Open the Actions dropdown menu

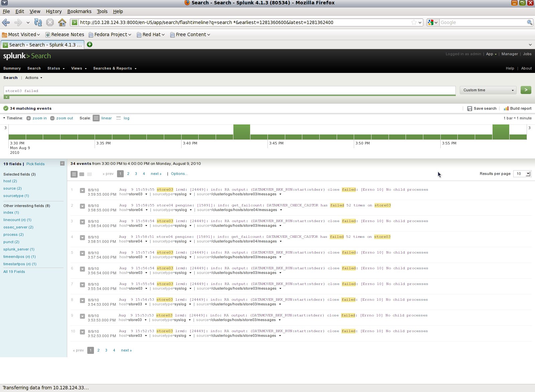[34, 78]
